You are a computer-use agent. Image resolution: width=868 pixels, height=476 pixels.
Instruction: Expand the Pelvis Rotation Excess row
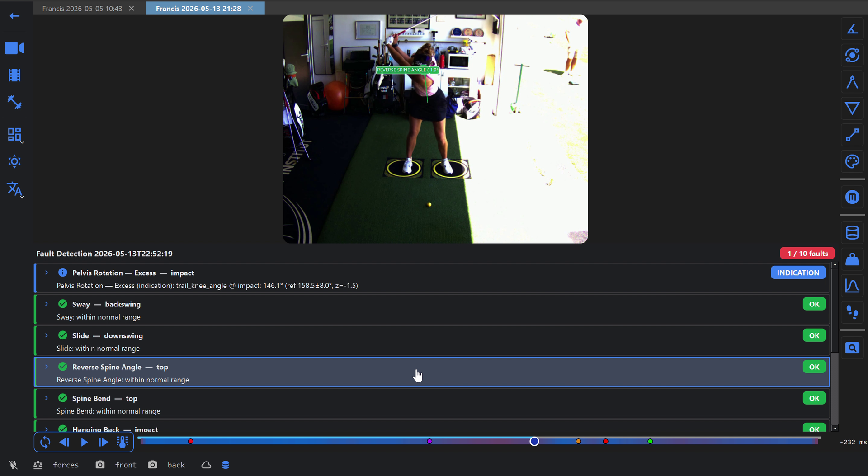(x=47, y=273)
